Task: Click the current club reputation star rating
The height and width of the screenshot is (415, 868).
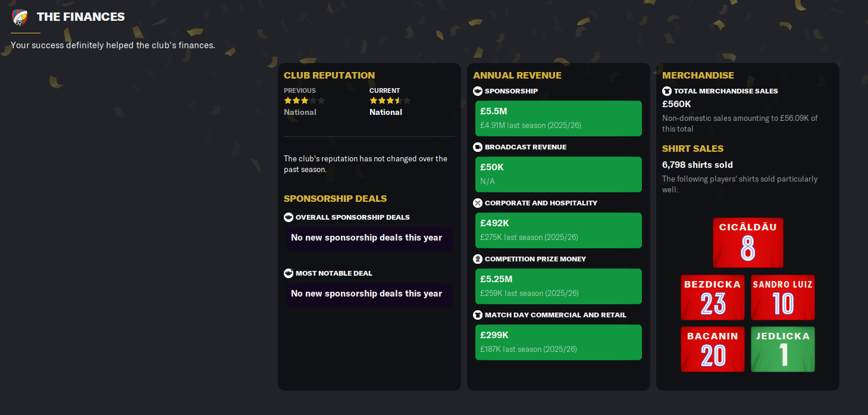Action: [x=390, y=101]
